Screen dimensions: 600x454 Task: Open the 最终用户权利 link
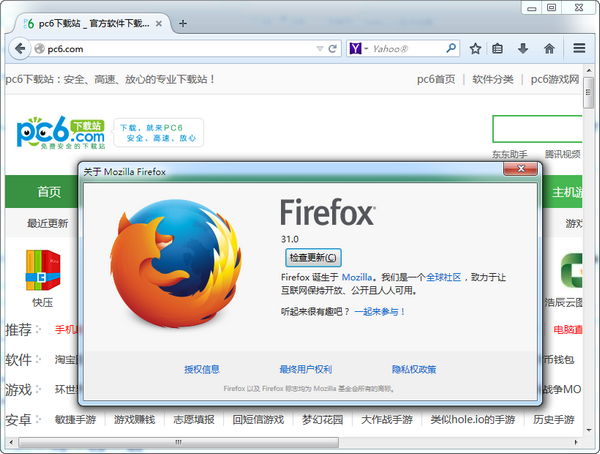[x=305, y=369]
